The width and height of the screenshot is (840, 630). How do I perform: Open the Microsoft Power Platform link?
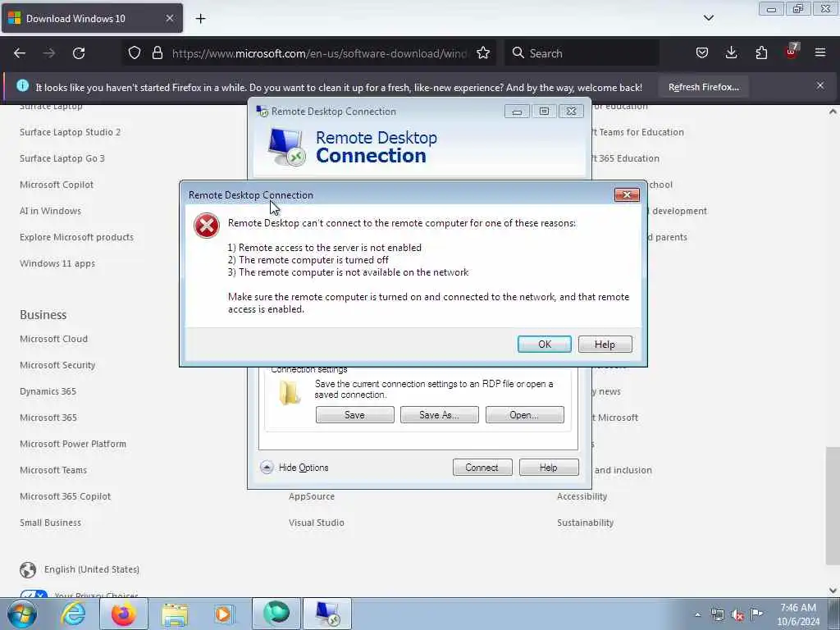point(73,444)
